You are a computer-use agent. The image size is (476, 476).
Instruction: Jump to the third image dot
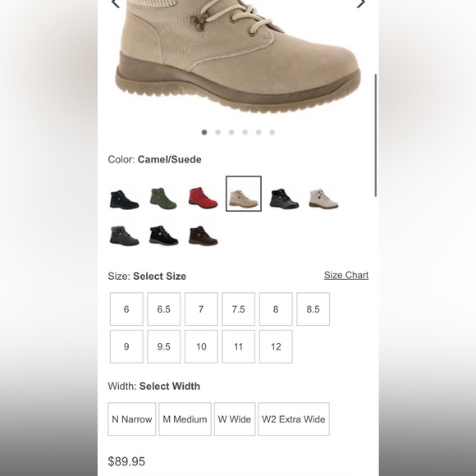(x=231, y=132)
